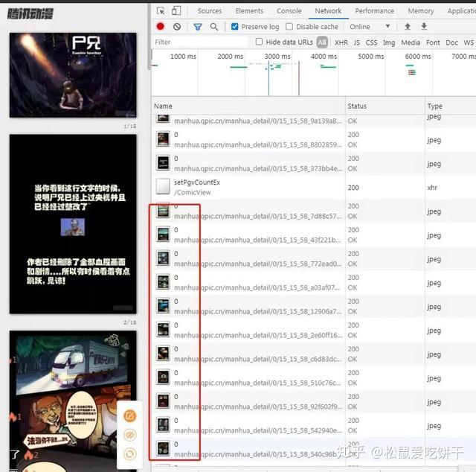476x472 pixels.
Task: Select request ending 15_15_58_92f602f9
Action: point(314,401)
